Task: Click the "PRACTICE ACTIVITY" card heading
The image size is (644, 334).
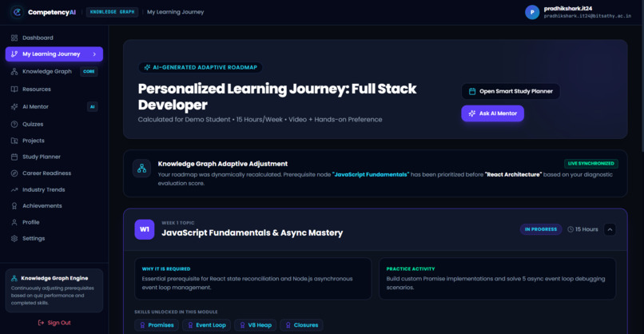Action: point(411,268)
